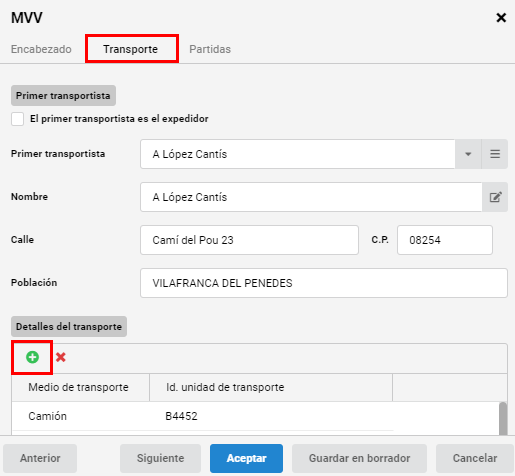Click the red delete transport detail icon

click(61, 357)
